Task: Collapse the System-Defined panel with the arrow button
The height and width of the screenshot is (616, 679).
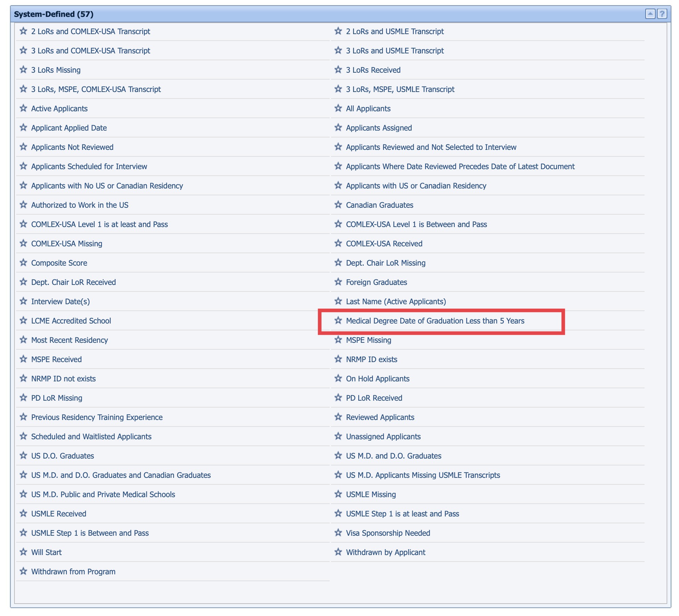Action: 650,14
